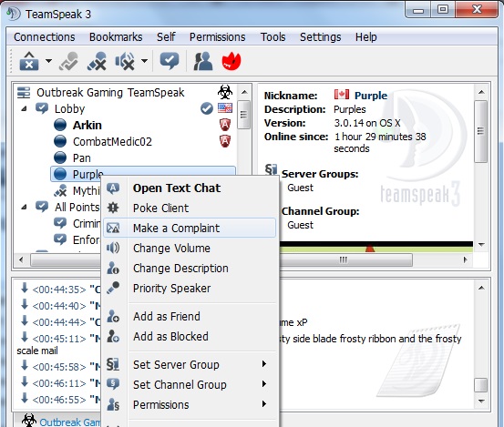
Task: Click the Server Groups section icon
Action: click(x=271, y=169)
